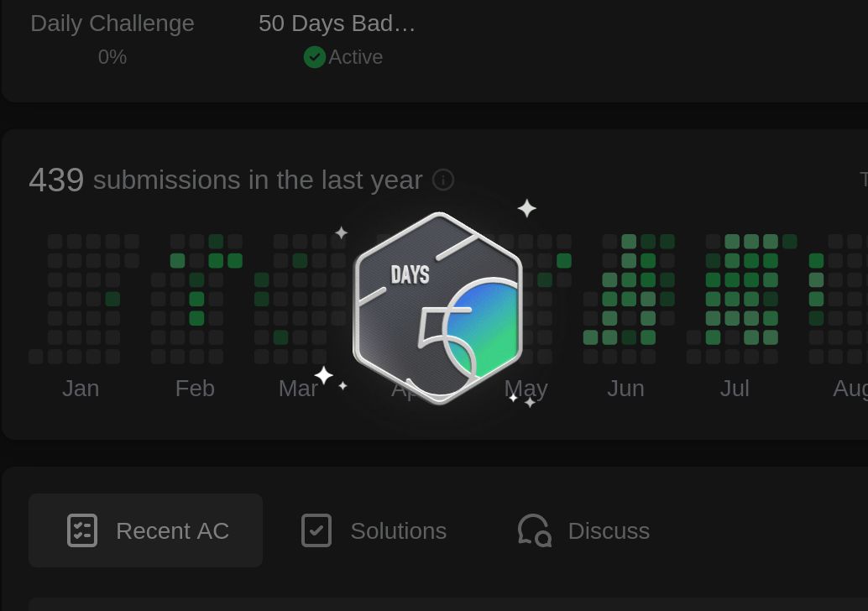Image resolution: width=868 pixels, height=611 pixels.
Task: Open the 50 Days Badge title
Action: pos(337,23)
